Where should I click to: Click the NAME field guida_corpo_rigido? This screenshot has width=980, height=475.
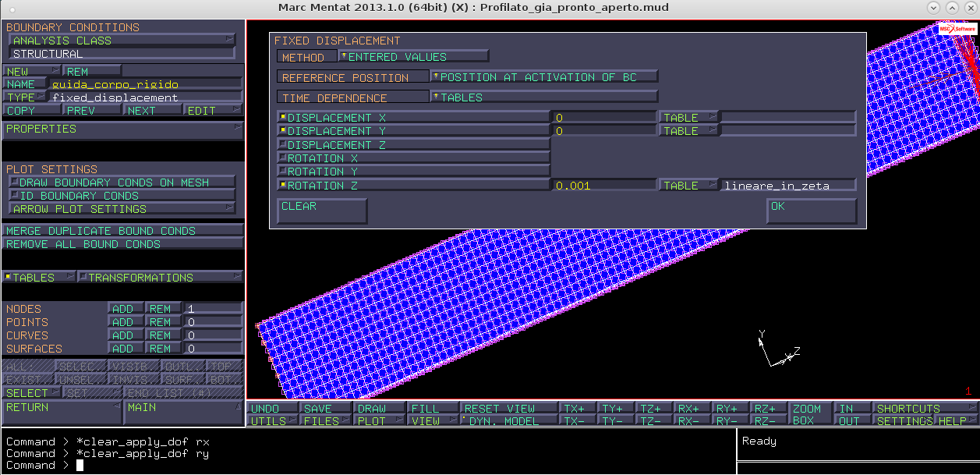coord(145,84)
